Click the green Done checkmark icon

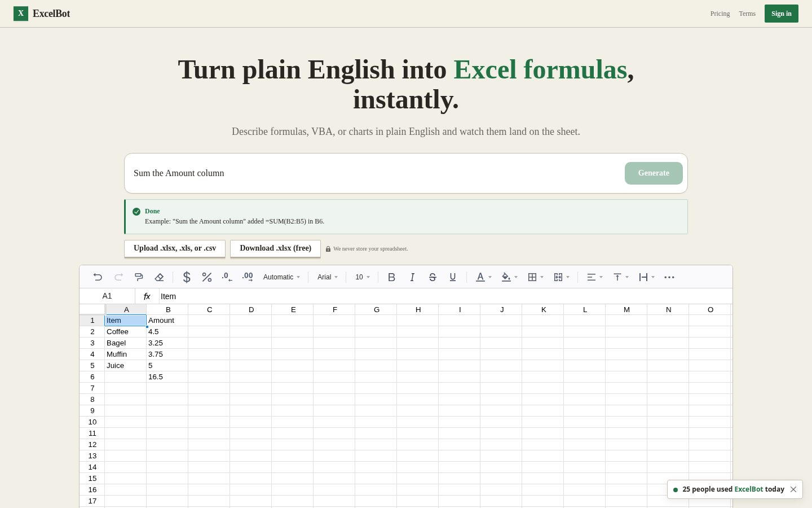[136, 212]
